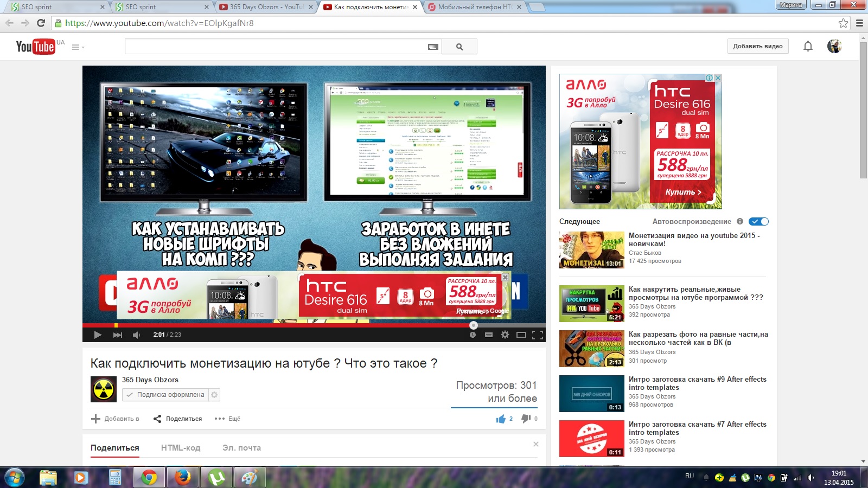Click the address bar URL

click(x=159, y=23)
